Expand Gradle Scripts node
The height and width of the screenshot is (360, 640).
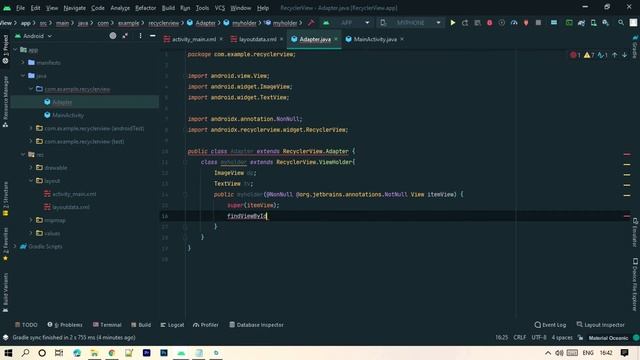click(16, 246)
